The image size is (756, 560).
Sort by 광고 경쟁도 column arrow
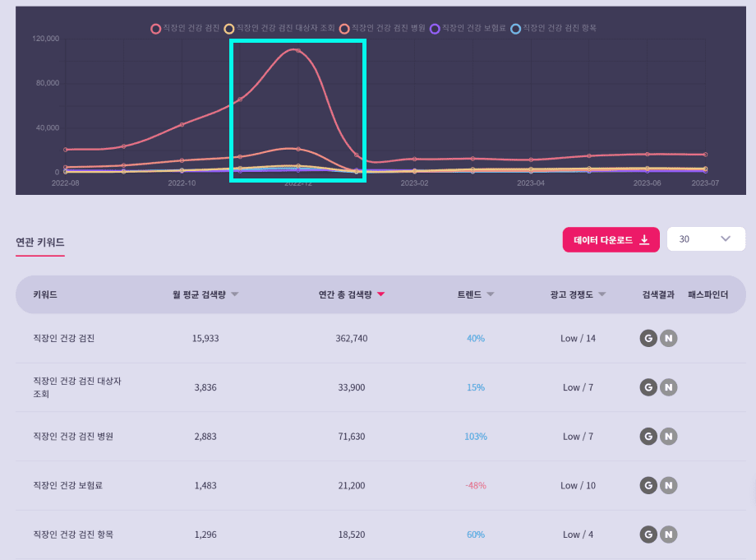point(602,294)
